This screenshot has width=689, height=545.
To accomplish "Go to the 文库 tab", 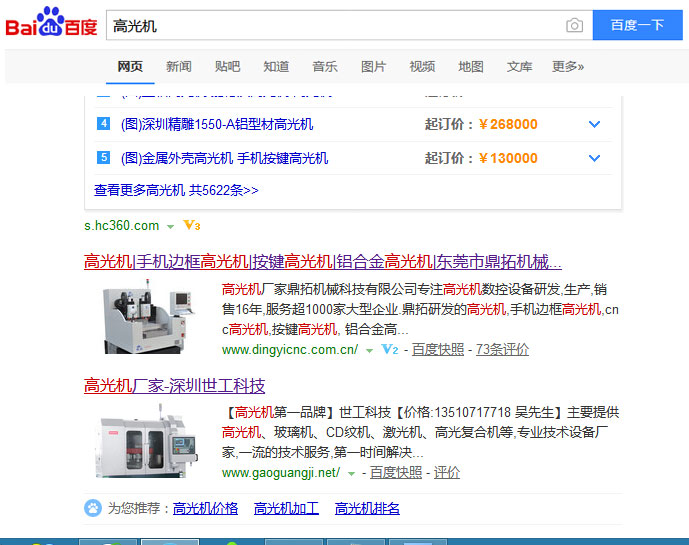I will (519, 66).
